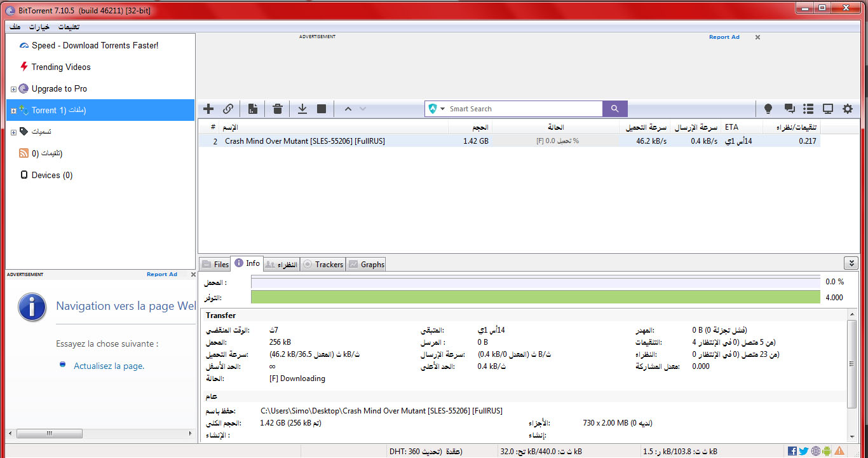Image resolution: width=868 pixels, height=458 pixels.
Task: Open Preferences with the gear icon
Action: tap(848, 109)
